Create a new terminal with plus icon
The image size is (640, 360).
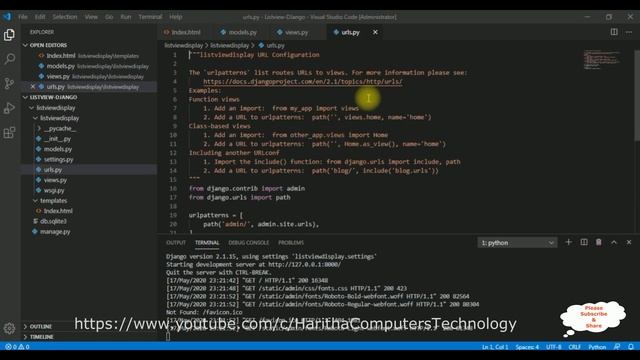click(568, 242)
